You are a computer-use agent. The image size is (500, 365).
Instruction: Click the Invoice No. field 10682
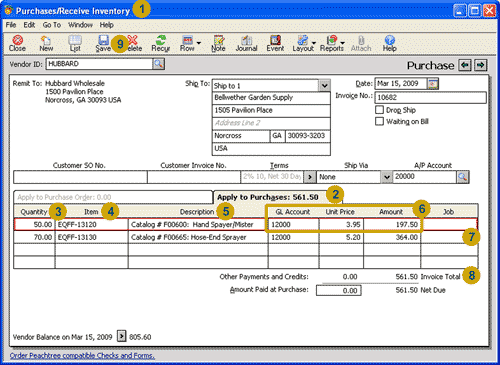[x=430, y=97]
